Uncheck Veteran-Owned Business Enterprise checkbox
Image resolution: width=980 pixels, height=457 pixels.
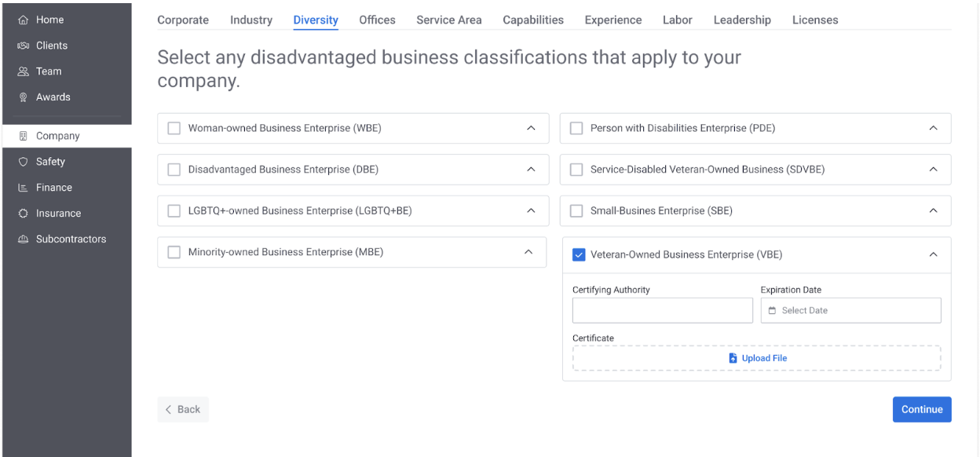[x=579, y=254]
